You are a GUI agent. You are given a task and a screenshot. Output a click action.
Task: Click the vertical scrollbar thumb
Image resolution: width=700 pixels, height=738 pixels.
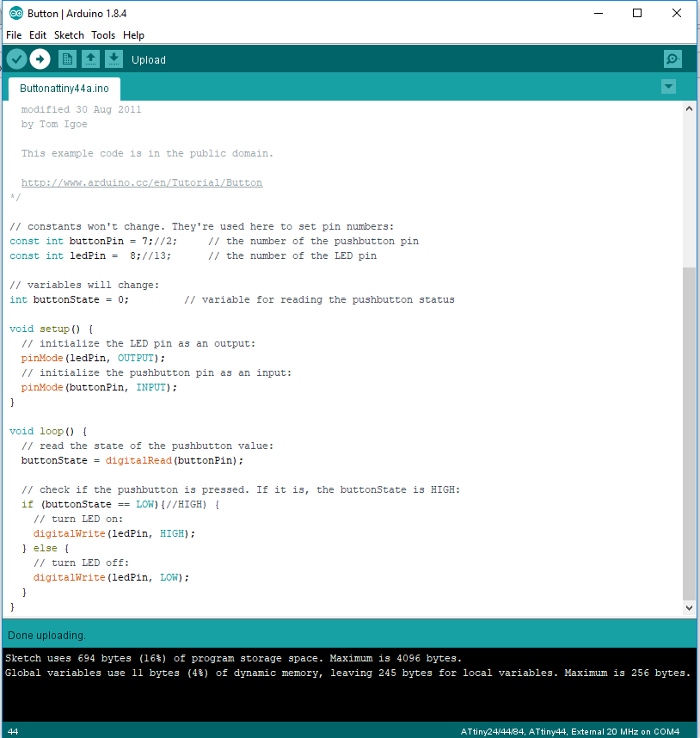pos(689,434)
